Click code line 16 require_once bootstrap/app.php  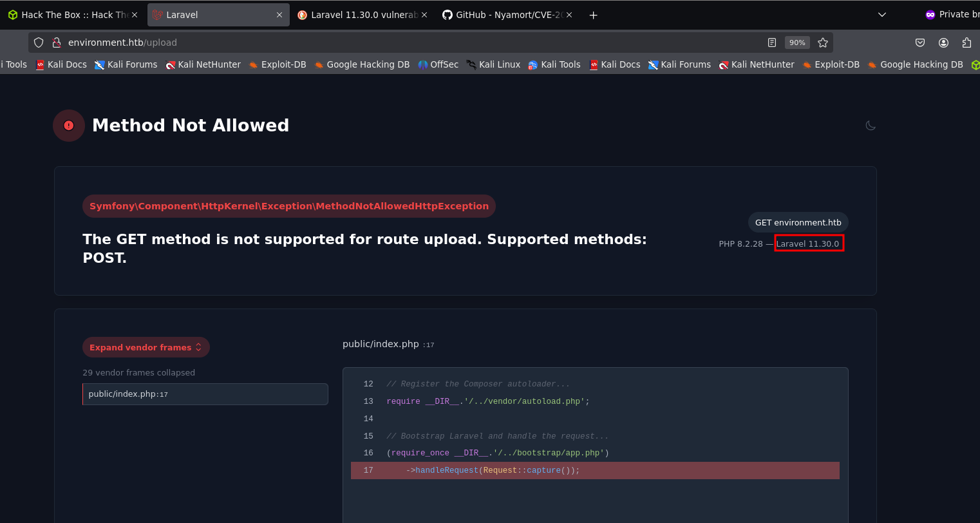[x=497, y=453]
